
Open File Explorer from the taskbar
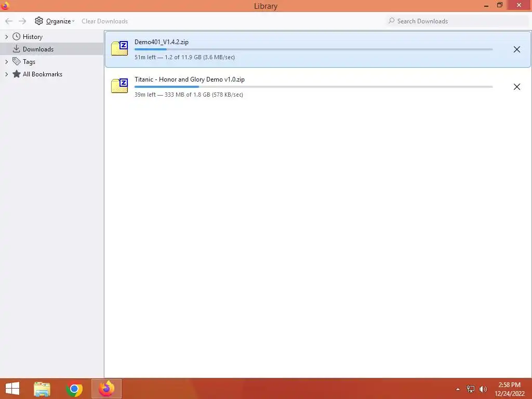tap(42, 389)
